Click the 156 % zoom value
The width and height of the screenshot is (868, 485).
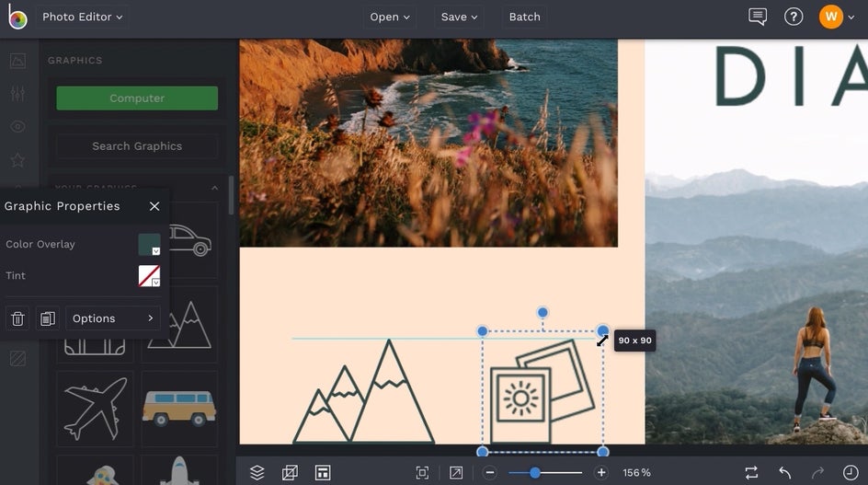636,473
